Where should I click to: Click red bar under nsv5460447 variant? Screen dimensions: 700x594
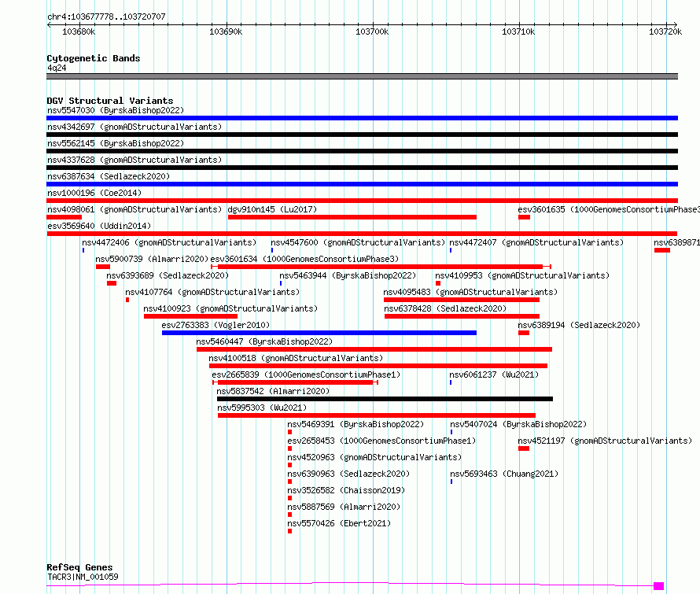point(374,349)
